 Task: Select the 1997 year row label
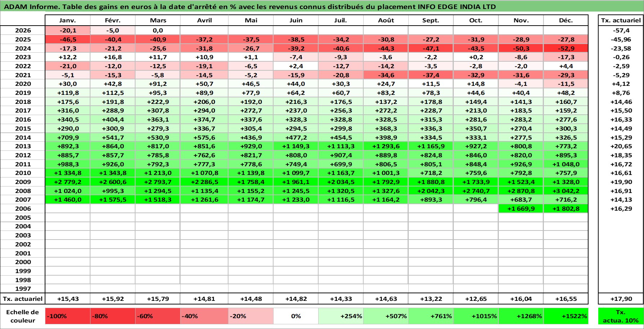tap(23, 289)
